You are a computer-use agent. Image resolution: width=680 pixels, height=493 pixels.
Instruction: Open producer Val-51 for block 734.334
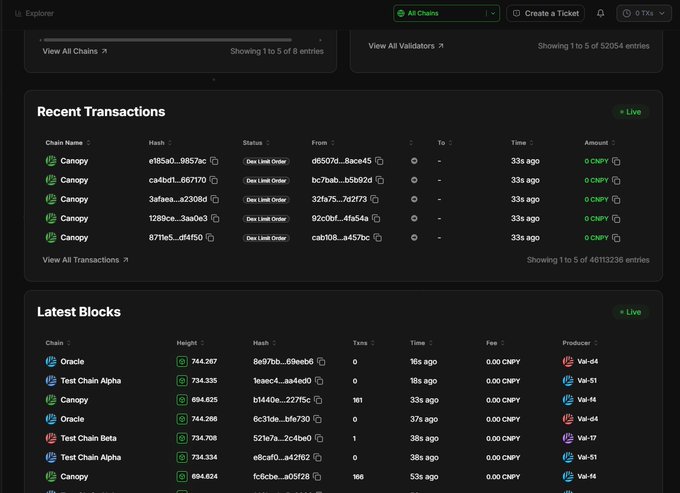pos(587,457)
